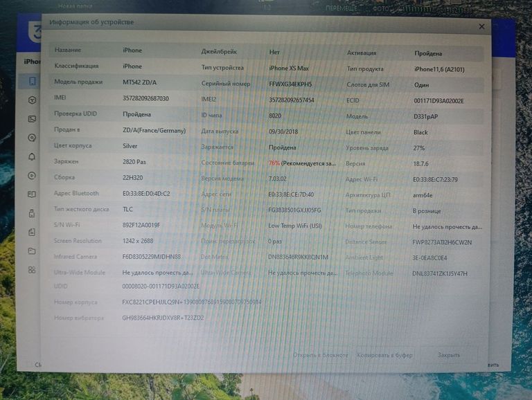
Task: Open the Files folder icon in sidebar
Action: tap(32, 232)
